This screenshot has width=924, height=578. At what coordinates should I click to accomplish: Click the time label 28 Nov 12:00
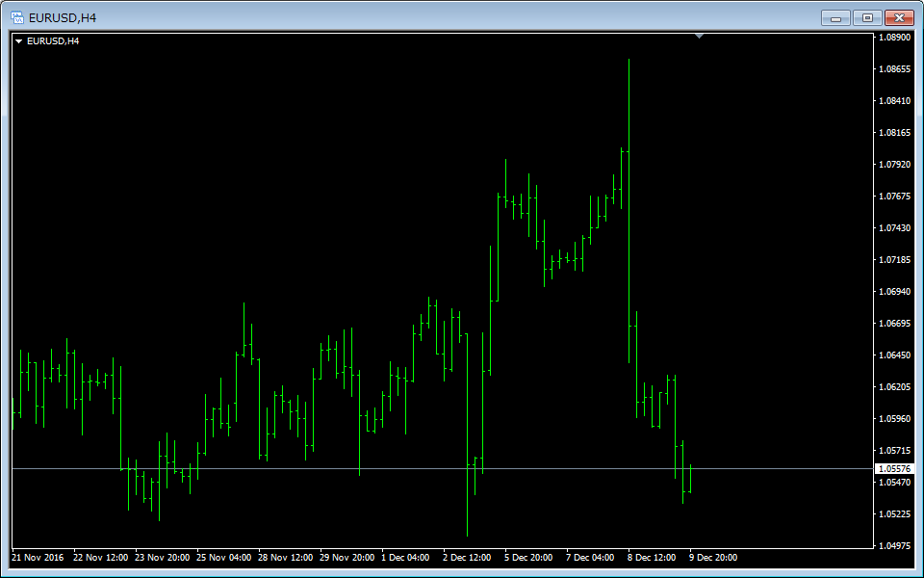(285, 558)
